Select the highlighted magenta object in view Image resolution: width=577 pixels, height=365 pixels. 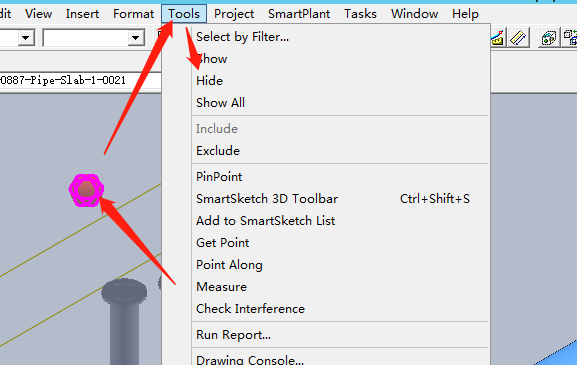pos(86,190)
